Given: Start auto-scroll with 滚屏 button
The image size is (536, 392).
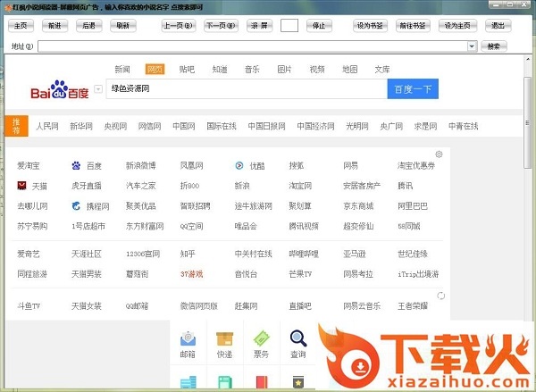Looking at the screenshot, I should (259, 26).
